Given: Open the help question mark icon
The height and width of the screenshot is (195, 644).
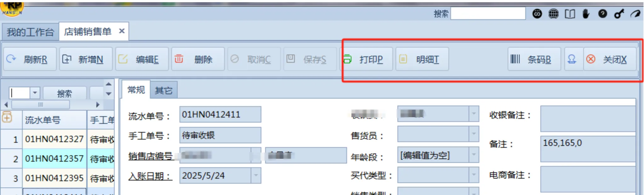Looking at the screenshot, I should (602, 14).
